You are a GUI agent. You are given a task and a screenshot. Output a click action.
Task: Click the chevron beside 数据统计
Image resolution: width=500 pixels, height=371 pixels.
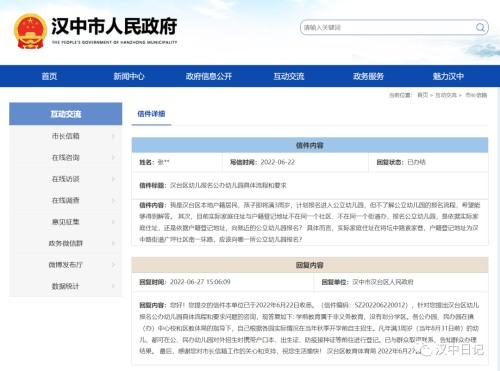click(113, 286)
